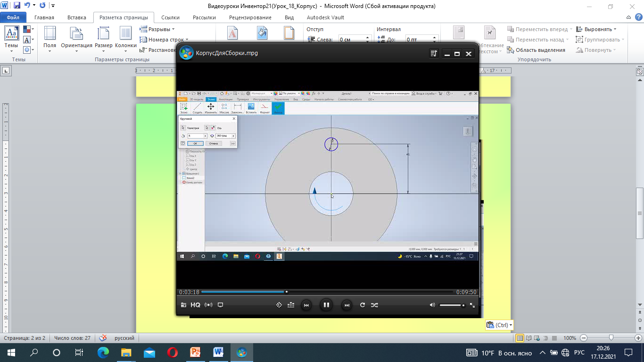Viewport: 644px width, 362px height.
Task: Undo the last action in Word
Action: pyautogui.click(x=28, y=6)
